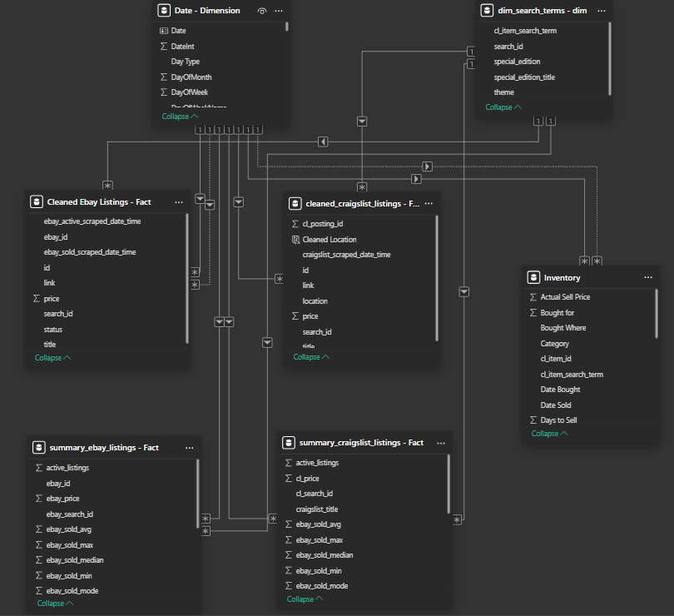
Task: Click the summary_craigslist_listings table icon
Action: point(289,443)
